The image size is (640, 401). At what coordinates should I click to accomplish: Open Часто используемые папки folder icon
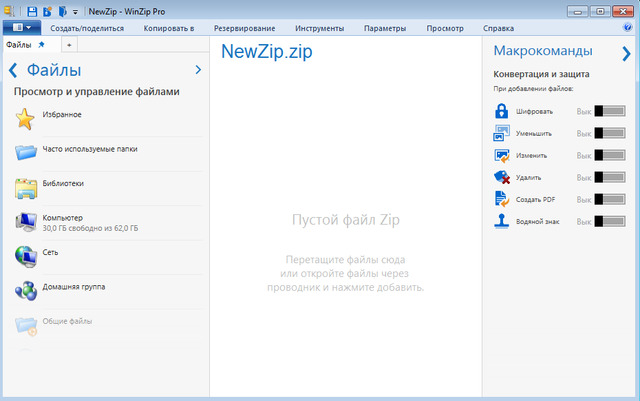pos(26,152)
